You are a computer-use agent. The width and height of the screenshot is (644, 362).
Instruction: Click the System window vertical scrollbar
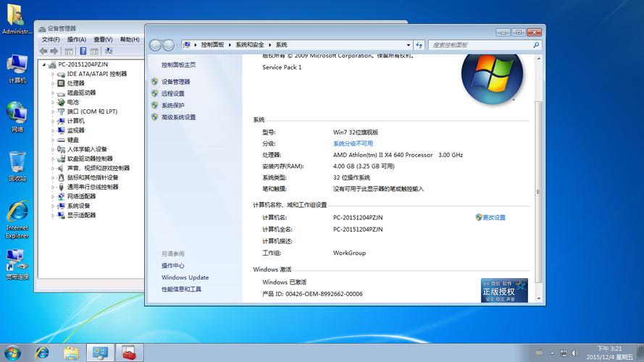tap(539, 192)
